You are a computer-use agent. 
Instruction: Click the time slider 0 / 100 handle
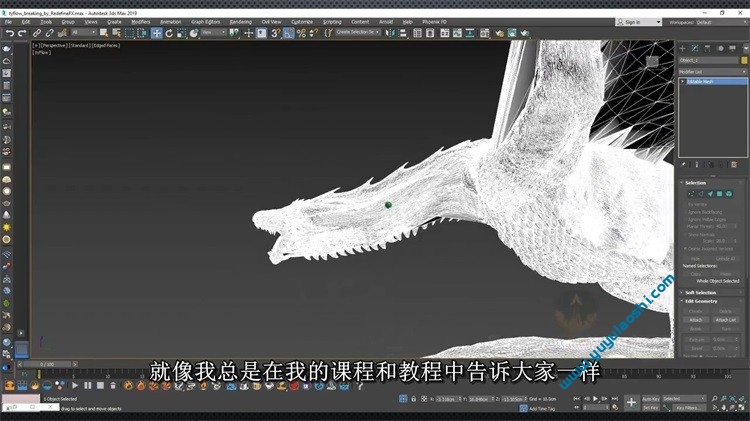point(47,365)
